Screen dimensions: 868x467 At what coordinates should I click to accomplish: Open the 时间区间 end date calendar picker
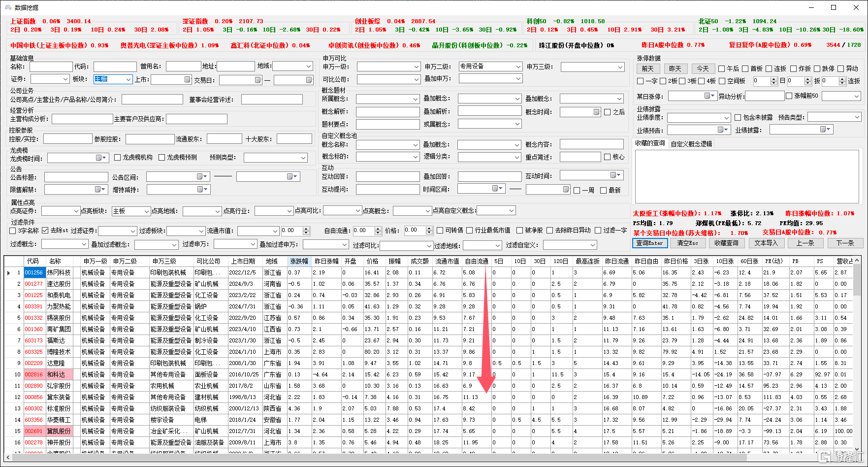[566, 189]
